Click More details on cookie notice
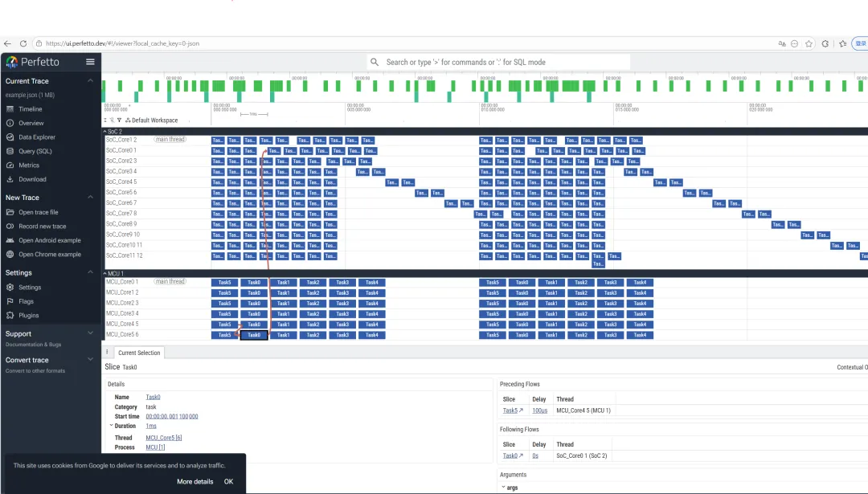 [x=194, y=481]
